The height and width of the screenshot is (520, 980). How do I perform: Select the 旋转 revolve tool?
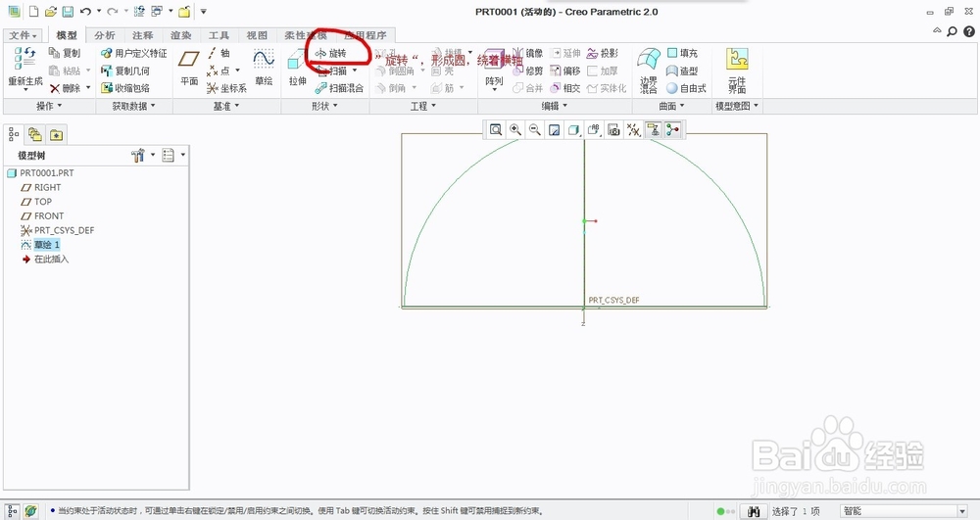tap(330, 53)
